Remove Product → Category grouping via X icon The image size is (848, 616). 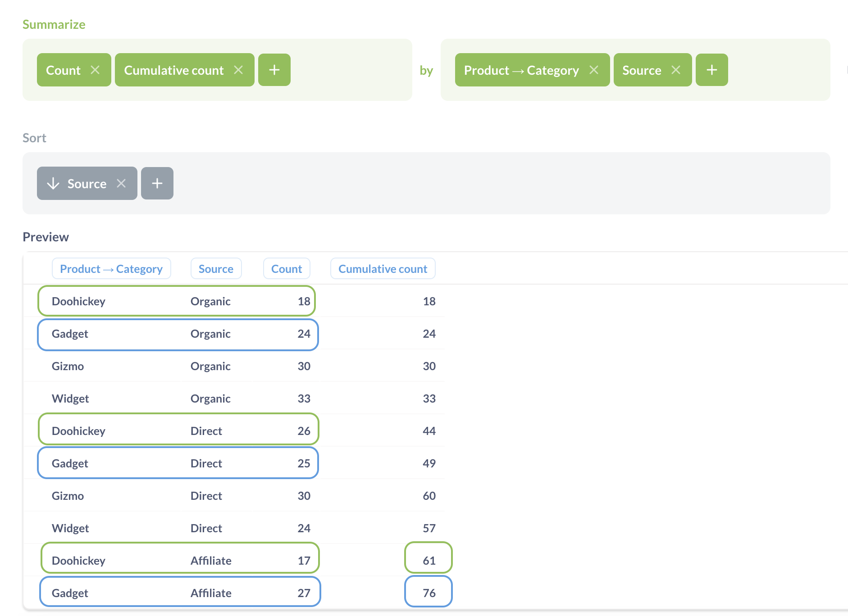point(594,70)
